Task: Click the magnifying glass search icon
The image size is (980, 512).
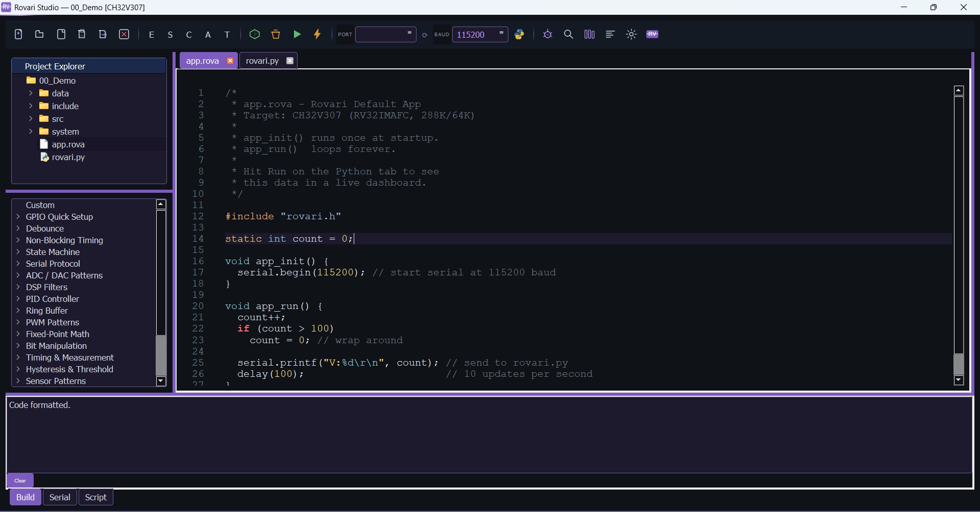Action: pyautogui.click(x=569, y=34)
